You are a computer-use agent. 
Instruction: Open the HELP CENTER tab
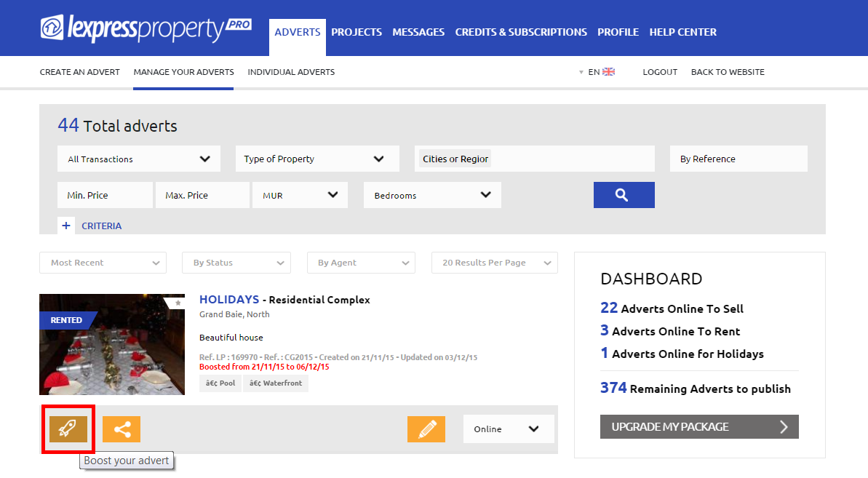click(x=682, y=32)
